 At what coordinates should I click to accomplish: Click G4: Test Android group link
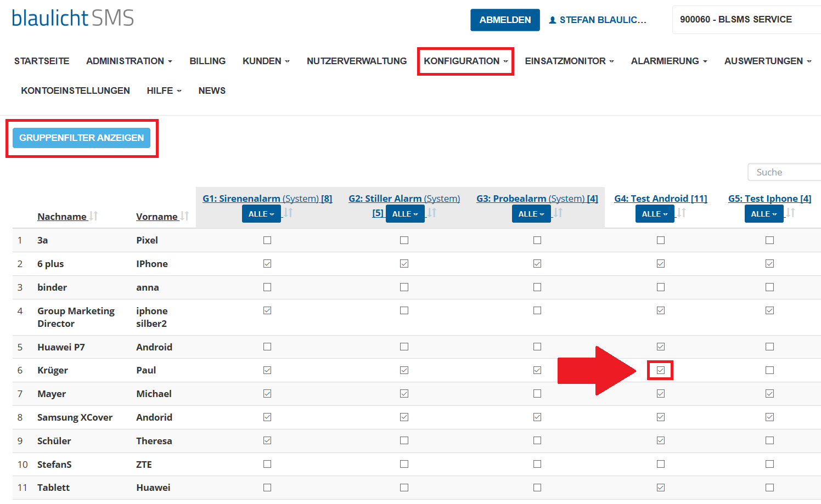(661, 199)
